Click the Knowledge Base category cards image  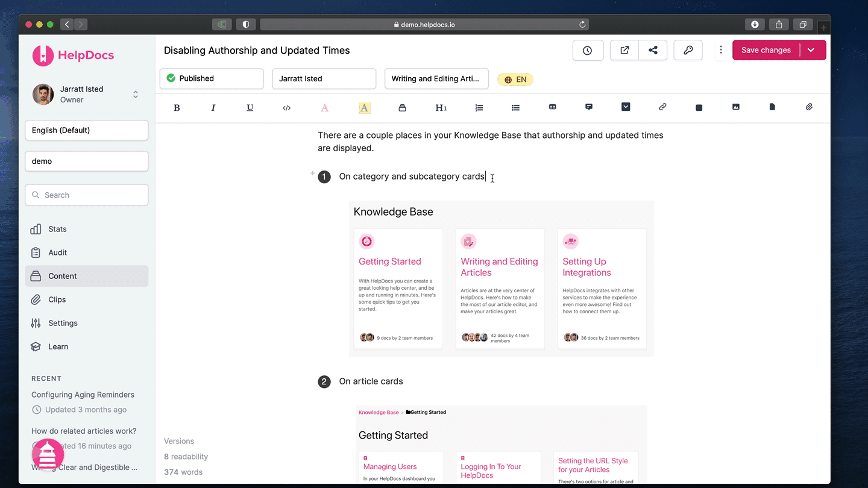pos(502,278)
